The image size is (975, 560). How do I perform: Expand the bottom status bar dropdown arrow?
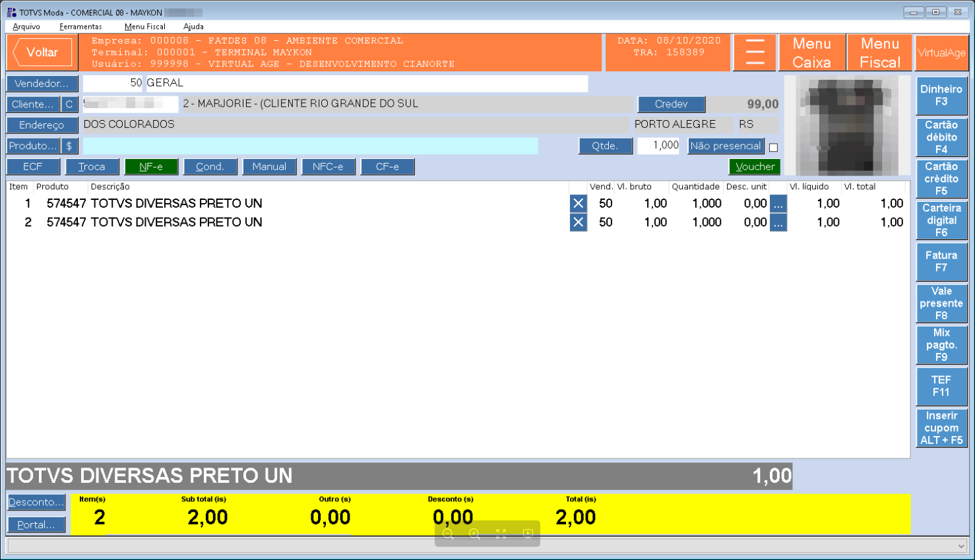coord(961,545)
